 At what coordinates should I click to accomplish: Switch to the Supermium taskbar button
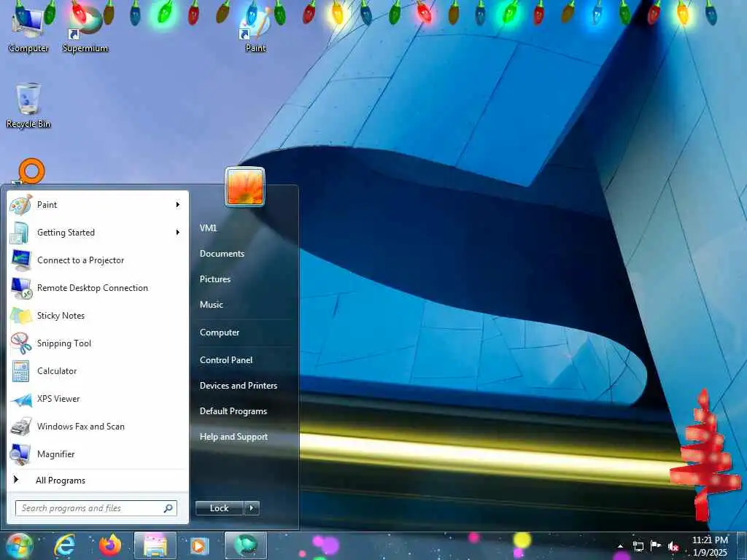click(245, 545)
